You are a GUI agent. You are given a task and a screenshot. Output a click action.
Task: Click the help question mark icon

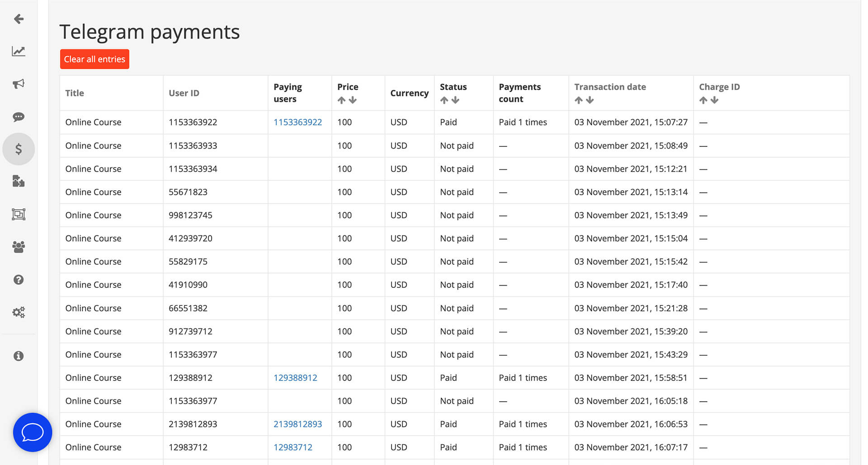click(x=19, y=279)
